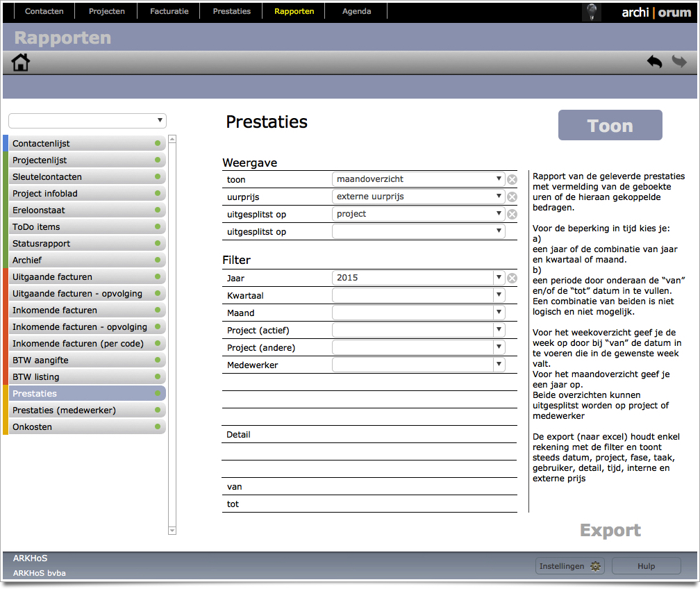Click the forward arrow icon
This screenshot has width=700, height=589.
(x=679, y=62)
